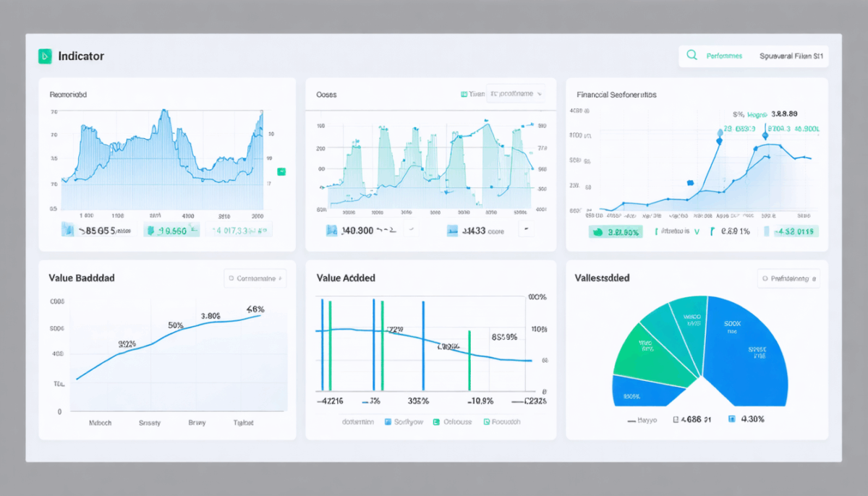This screenshot has width=868, height=496.
Task: Click the small button right of 140.300
Action: point(410,231)
